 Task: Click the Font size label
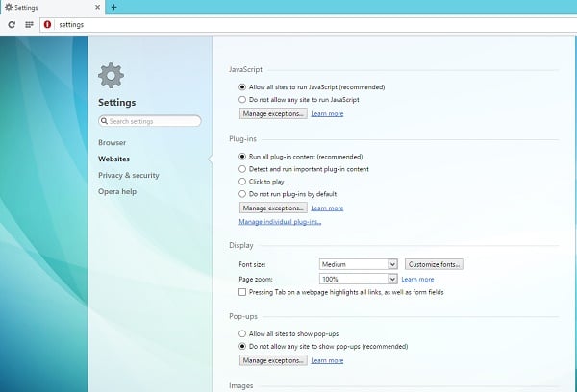(x=252, y=264)
